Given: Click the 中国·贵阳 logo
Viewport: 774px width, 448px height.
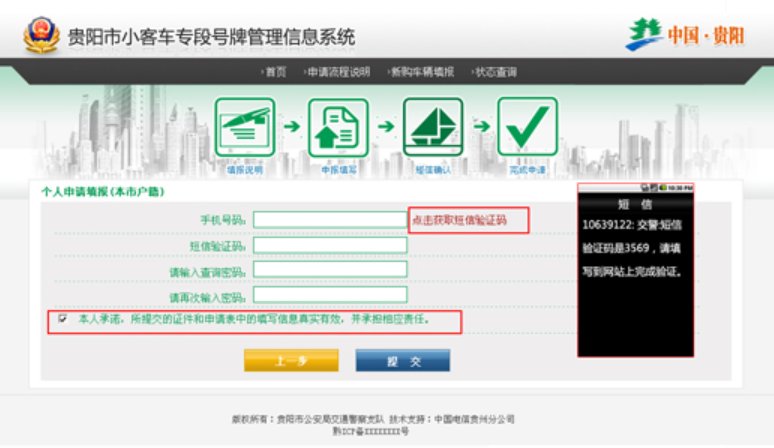Looking at the screenshot, I should [x=685, y=35].
